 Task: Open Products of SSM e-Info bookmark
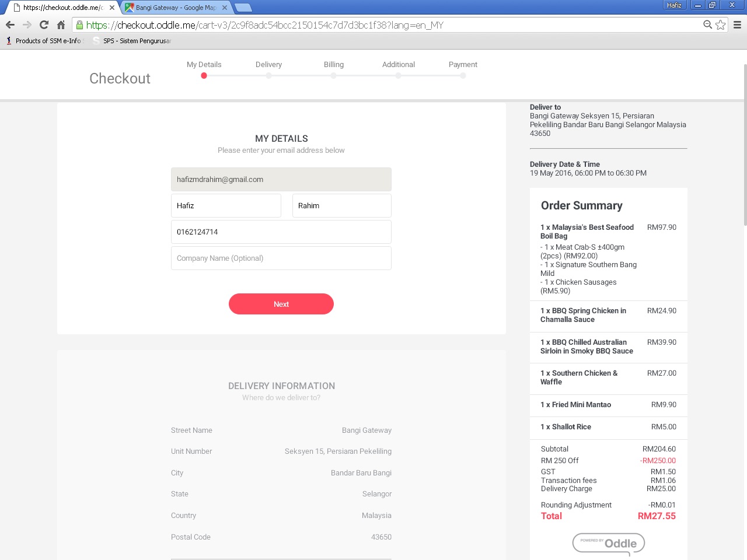coord(47,41)
